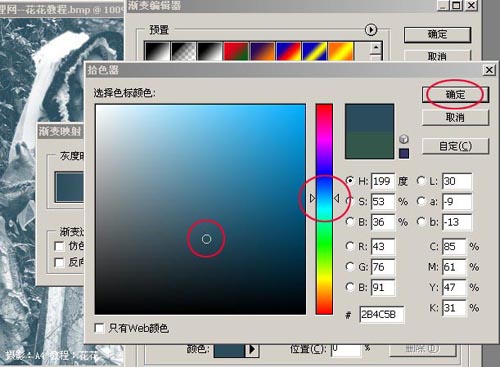The image size is (500, 367).
Task: Open the color stop arrow dropdown
Action: [x=252, y=349]
